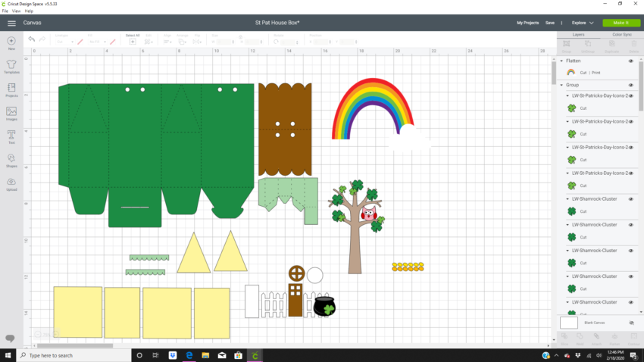Click the Upload icon
The image size is (644, 362).
(11, 183)
